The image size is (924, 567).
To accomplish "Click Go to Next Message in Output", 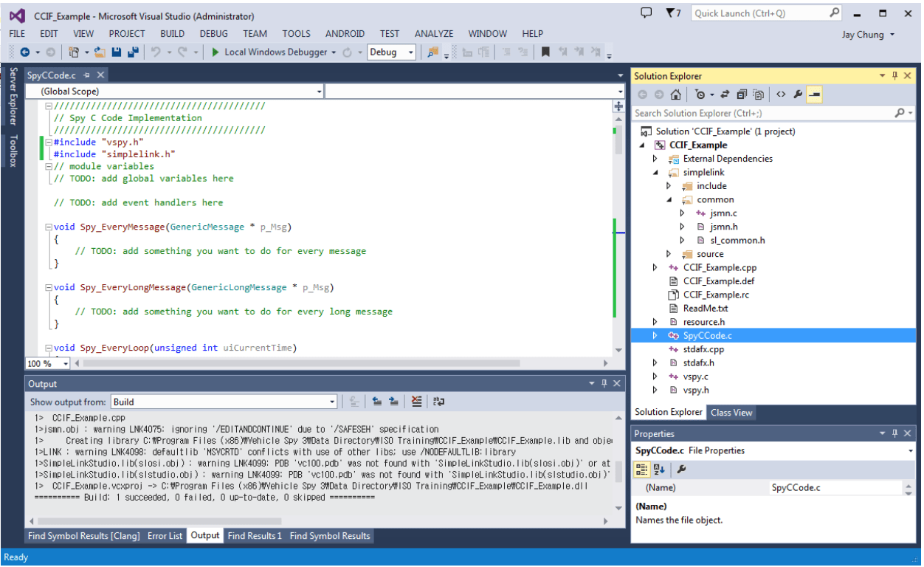I will click(394, 402).
